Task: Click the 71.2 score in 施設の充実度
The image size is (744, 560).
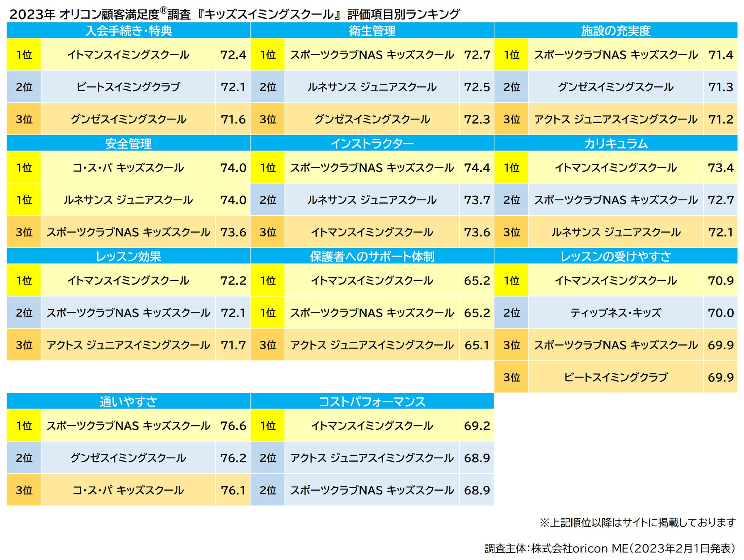Action: tap(720, 119)
